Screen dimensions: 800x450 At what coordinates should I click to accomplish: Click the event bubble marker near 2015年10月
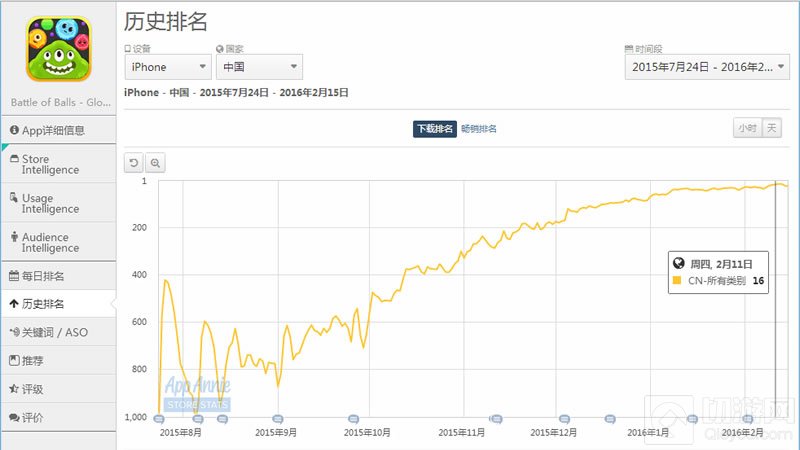click(x=353, y=419)
